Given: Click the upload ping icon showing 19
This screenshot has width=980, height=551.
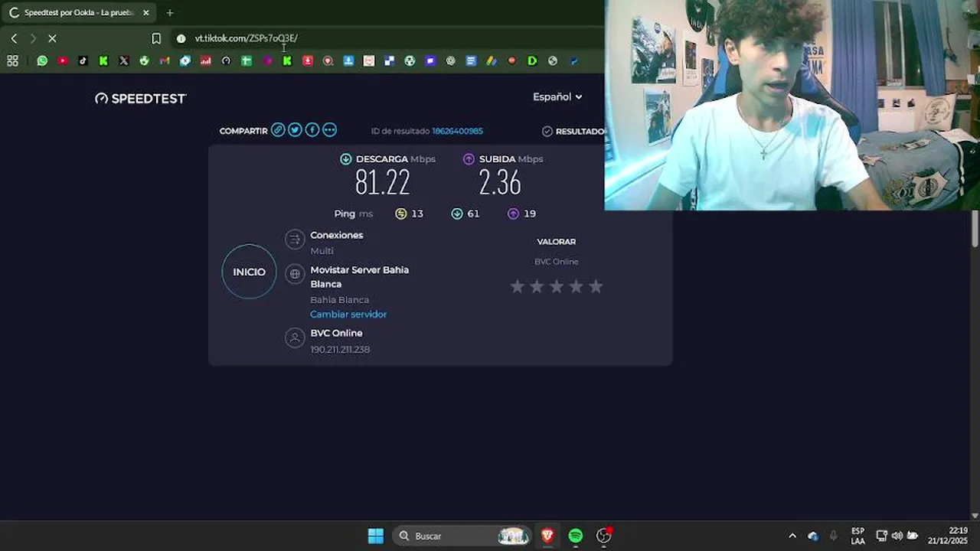Looking at the screenshot, I should (513, 214).
